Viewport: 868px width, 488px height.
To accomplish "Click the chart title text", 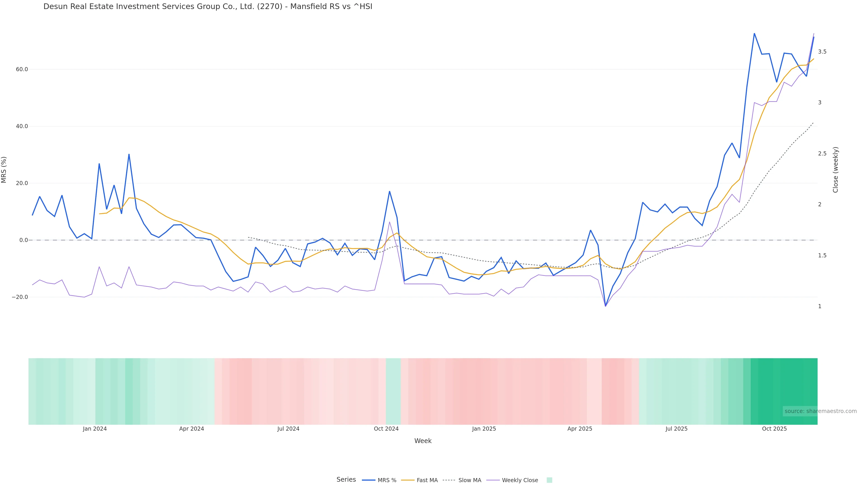I will click(208, 7).
